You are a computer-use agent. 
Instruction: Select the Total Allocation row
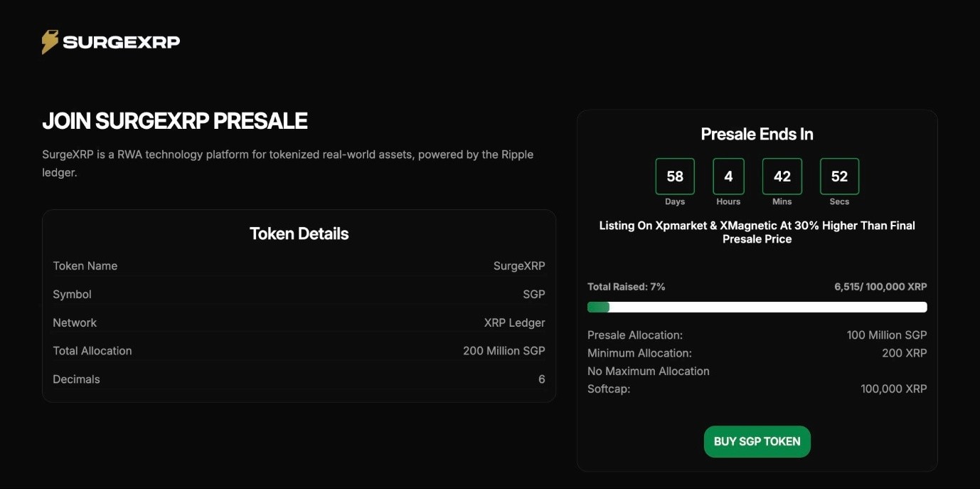[x=299, y=351]
